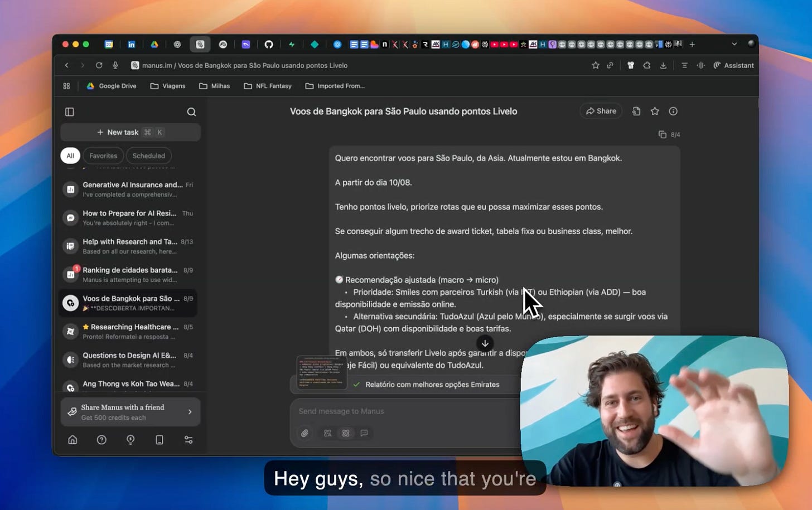Open Questions to Design AI task
Image resolution: width=812 pixels, height=510 pixels.
(128, 360)
